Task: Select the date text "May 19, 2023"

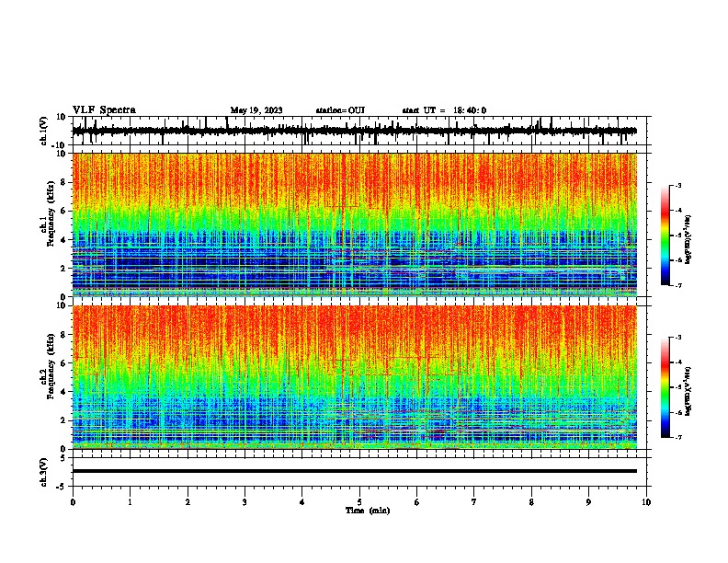Action: tap(256, 110)
